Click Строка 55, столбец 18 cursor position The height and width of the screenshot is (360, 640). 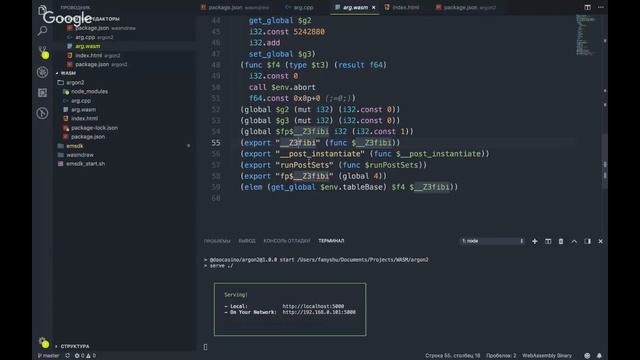pos(452,356)
